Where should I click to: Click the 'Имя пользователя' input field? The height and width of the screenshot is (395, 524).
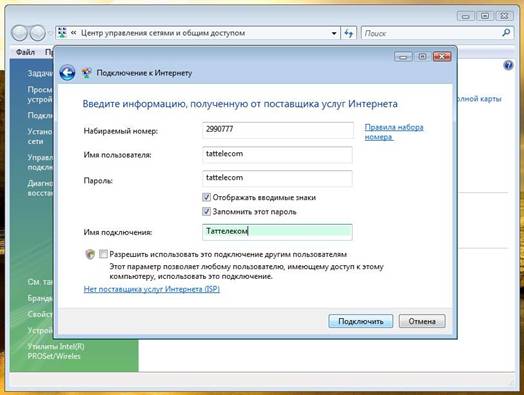[x=277, y=154]
